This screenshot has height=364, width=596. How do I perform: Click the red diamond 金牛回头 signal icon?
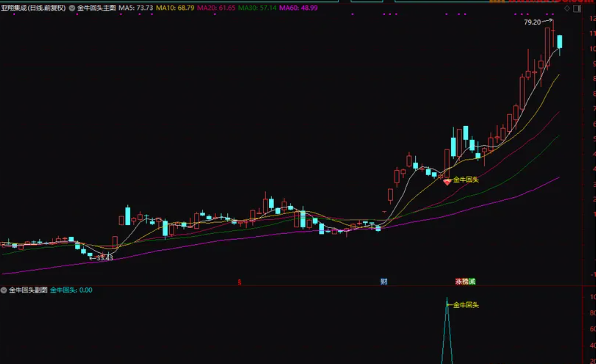(447, 182)
